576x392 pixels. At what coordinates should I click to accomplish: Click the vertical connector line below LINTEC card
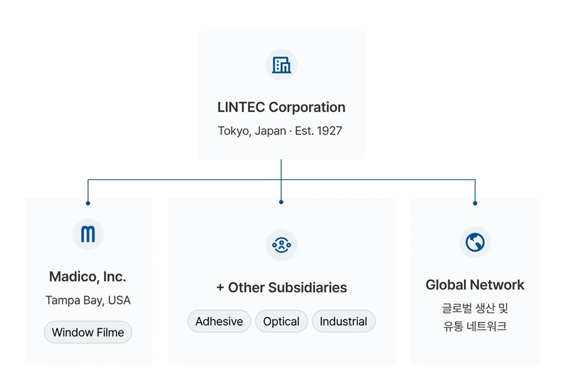tap(281, 169)
